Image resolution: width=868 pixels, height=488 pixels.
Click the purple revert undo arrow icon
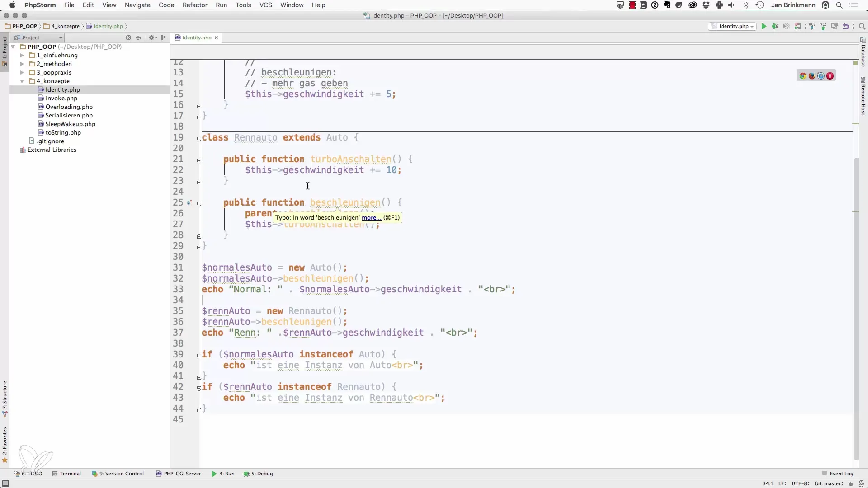(x=846, y=26)
